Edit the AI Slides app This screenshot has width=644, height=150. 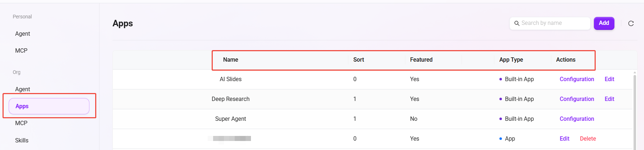point(609,79)
